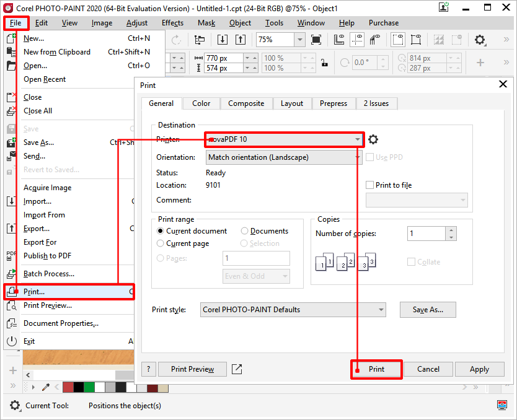
Task: Open the zoom level 75% dropdown
Action: tap(299, 40)
